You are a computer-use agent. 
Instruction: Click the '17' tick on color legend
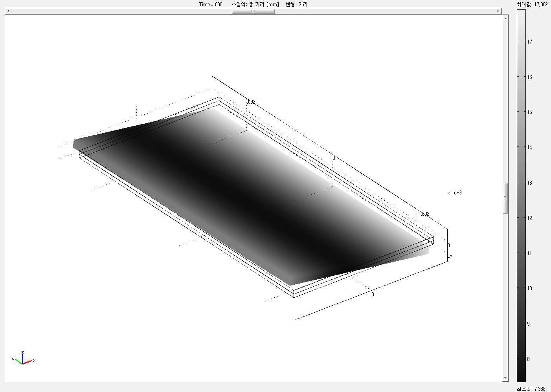pyautogui.click(x=530, y=41)
